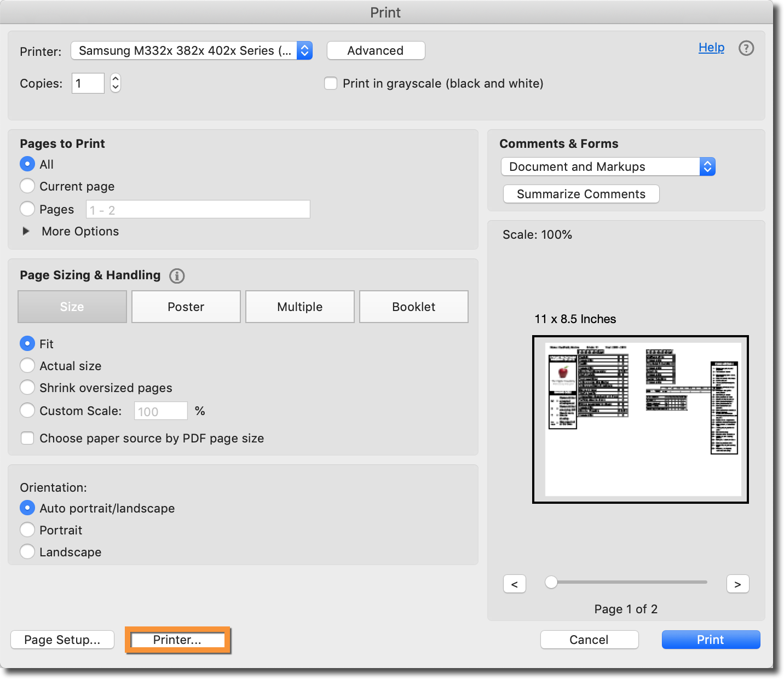784x679 pixels.
Task: Expand More Options disclosure triangle
Action: (26, 231)
